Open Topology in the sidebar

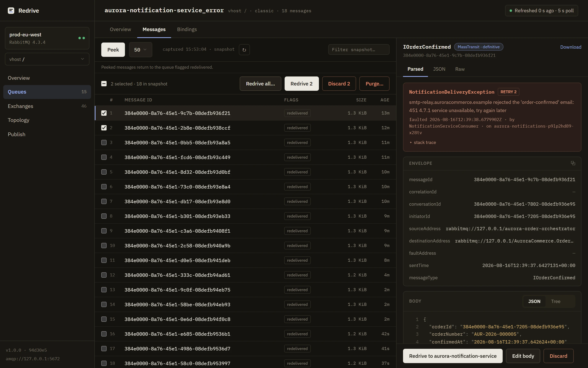point(47,120)
